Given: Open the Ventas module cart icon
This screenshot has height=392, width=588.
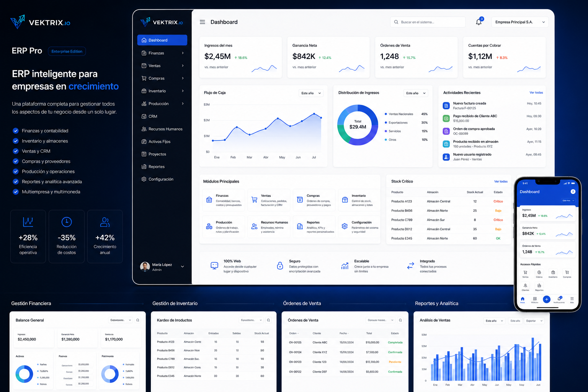Looking at the screenshot, I should pos(254,200).
